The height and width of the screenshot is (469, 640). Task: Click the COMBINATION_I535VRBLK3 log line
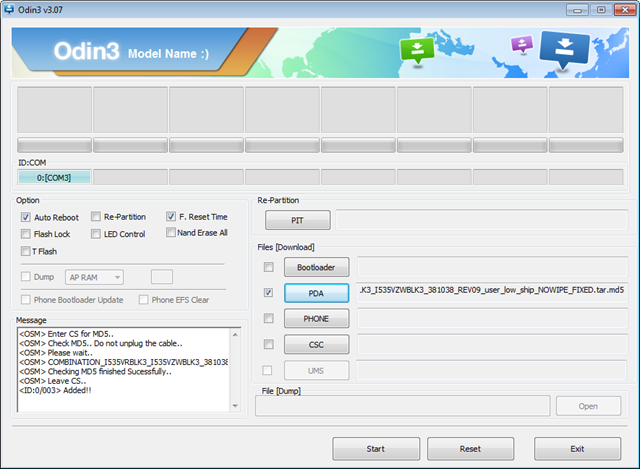point(124,362)
